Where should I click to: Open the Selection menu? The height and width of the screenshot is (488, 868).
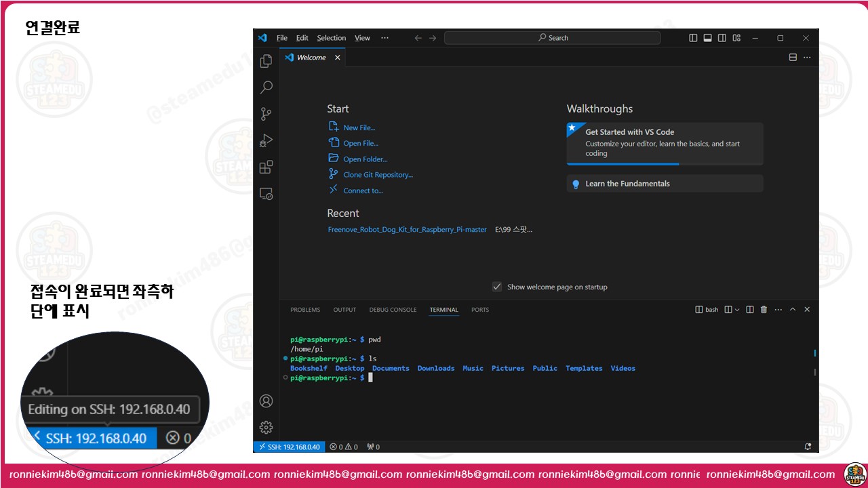(x=332, y=38)
